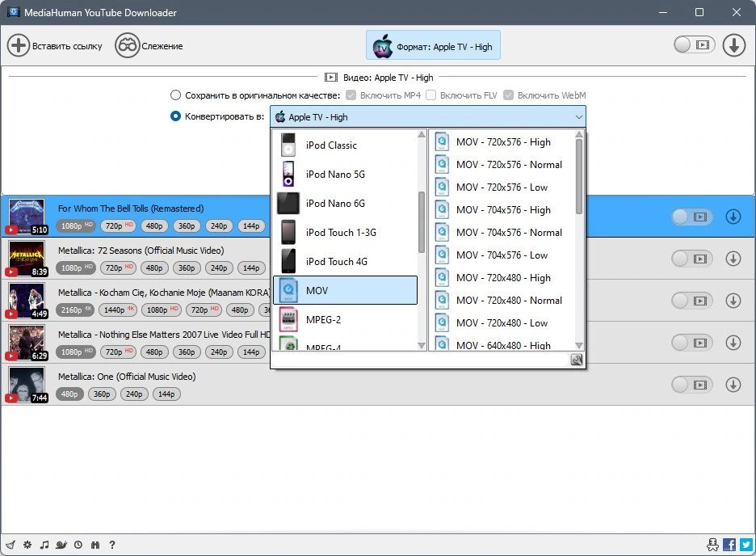756x556 pixels.
Task: Click the presets list scrollbar thumb
Action: click(x=579, y=176)
